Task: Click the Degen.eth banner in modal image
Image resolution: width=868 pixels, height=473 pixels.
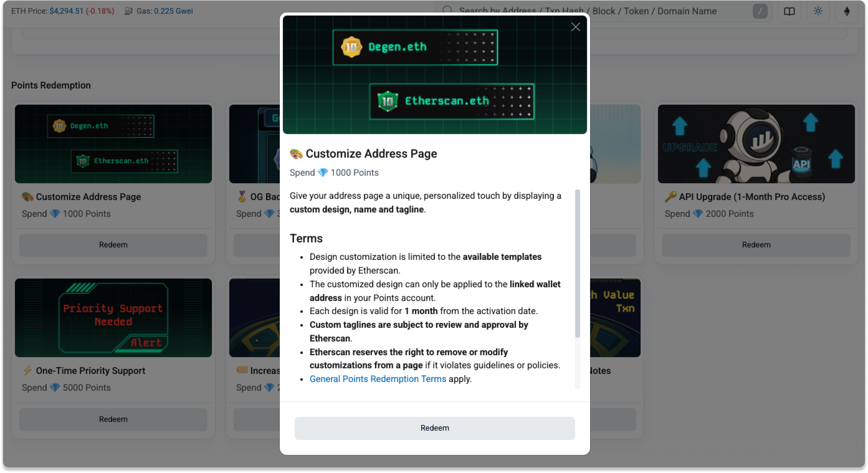Action: 415,47
